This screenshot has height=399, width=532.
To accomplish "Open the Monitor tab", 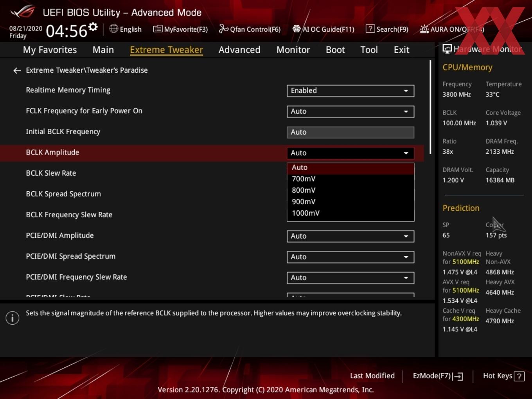I will click(x=293, y=50).
